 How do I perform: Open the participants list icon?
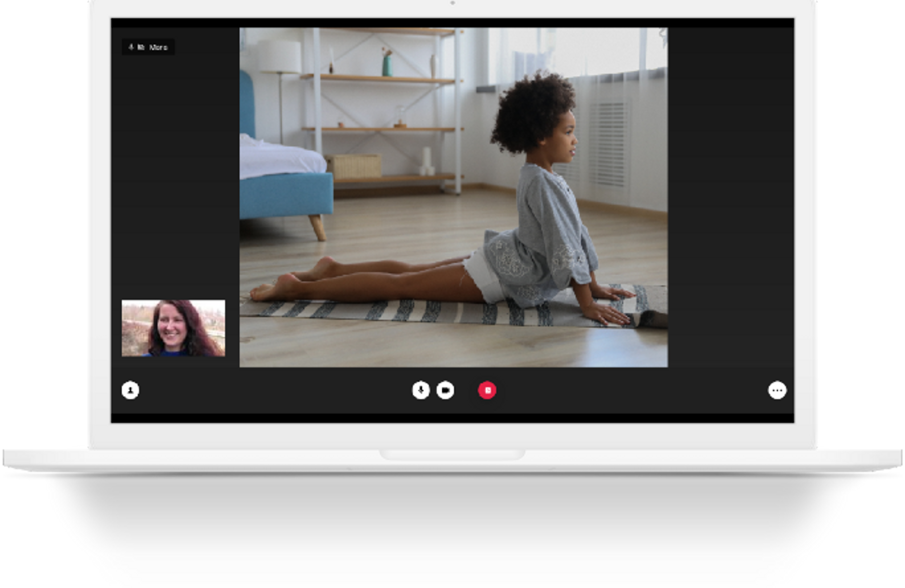[x=130, y=390]
